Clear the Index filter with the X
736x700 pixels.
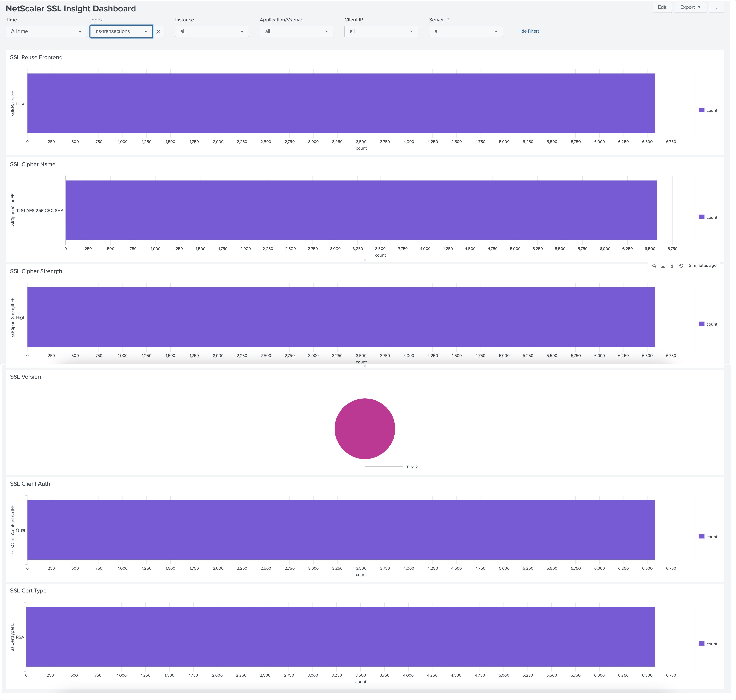click(158, 31)
